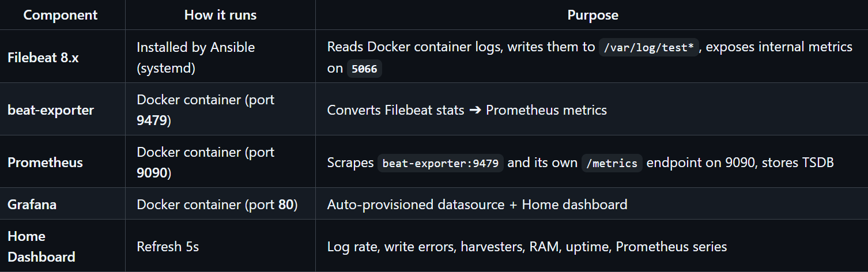Screen dimensions: 868x272
Task: Click the How it runs column header
Action: (x=220, y=15)
